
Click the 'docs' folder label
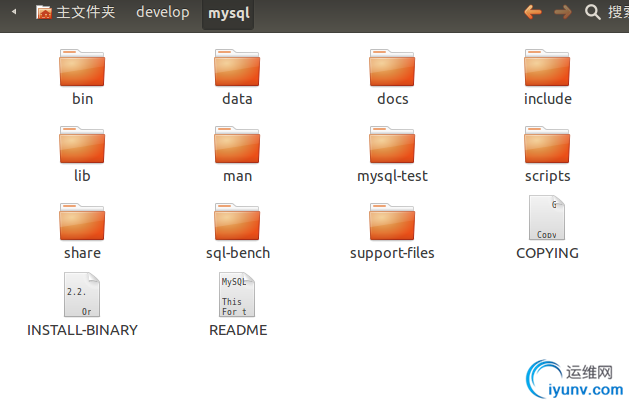coord(393,99)
